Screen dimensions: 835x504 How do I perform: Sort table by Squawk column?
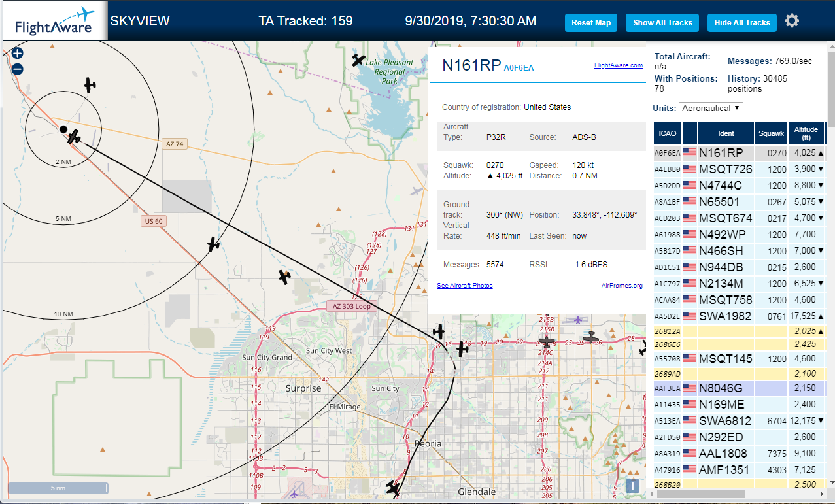pos(771,133)
